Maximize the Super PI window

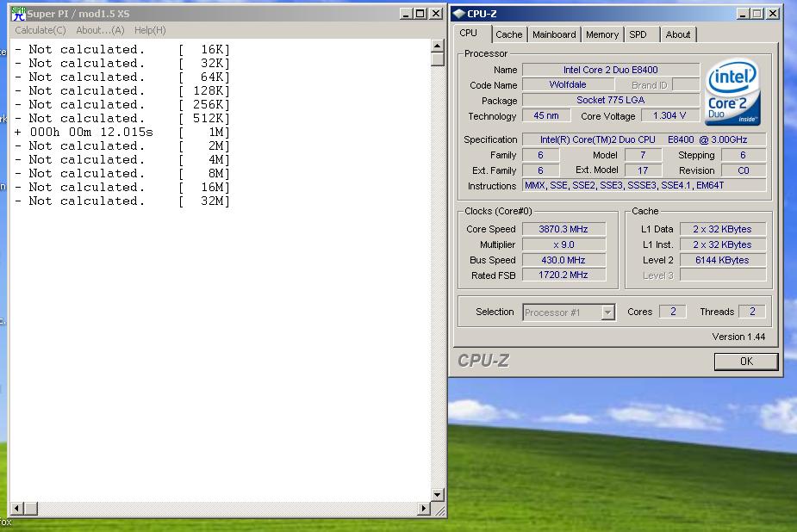[420, 14]
